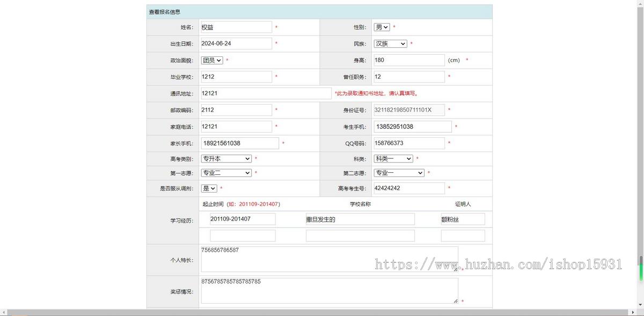
Task: Click the 家庭电话 input field
Action: 236,127
